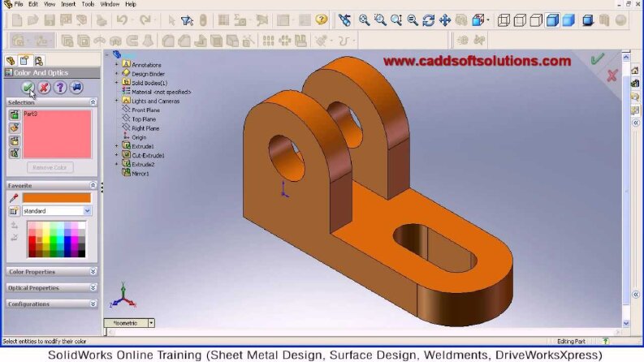Select Front Plane in the feature tree
The height and width of the screenshot is (362, 644).
[145, 110]
